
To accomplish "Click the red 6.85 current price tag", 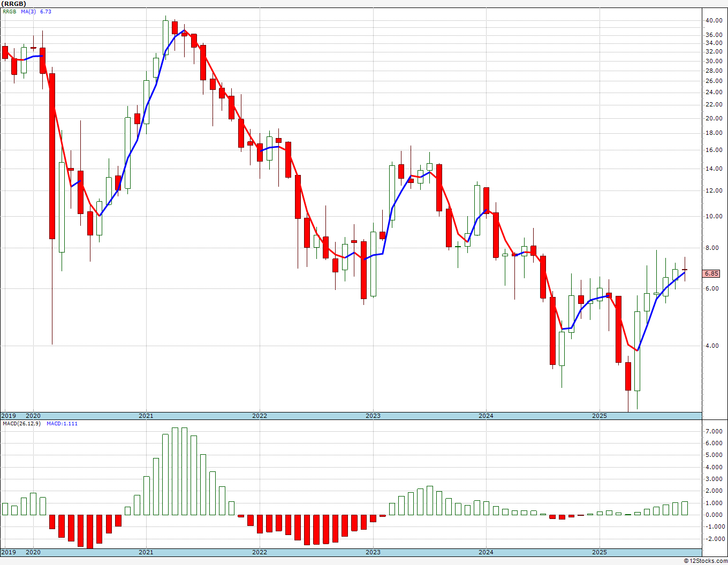I will tap(711, 273).
